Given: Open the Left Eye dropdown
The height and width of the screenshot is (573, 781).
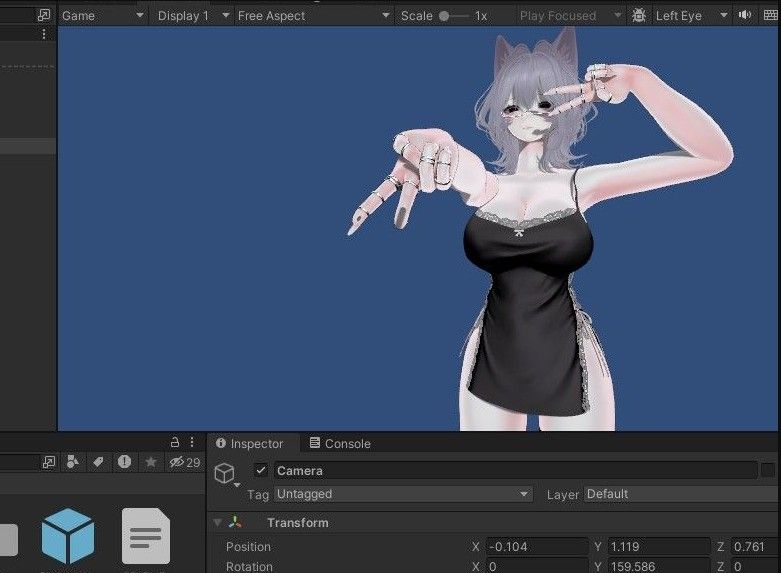Looking at the screenshot, I should point(691,15).
